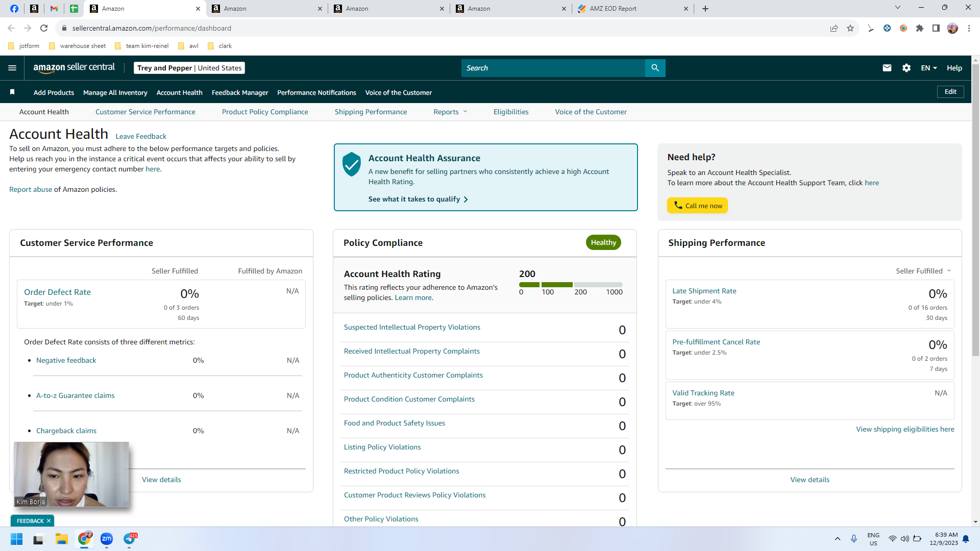The height and width of the screenshot is (551, 980).
Task: Open the pinned Facebook tab
Action: click(x=14, y=9)
